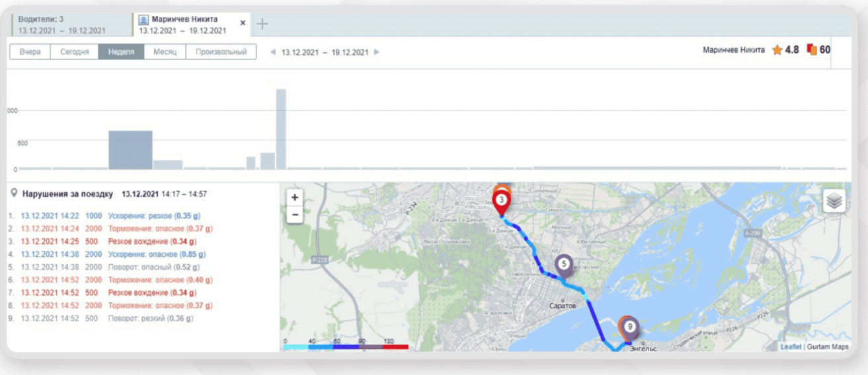Select the Вчера period button
Screen dimensions: 868x375
coord(30,52)
